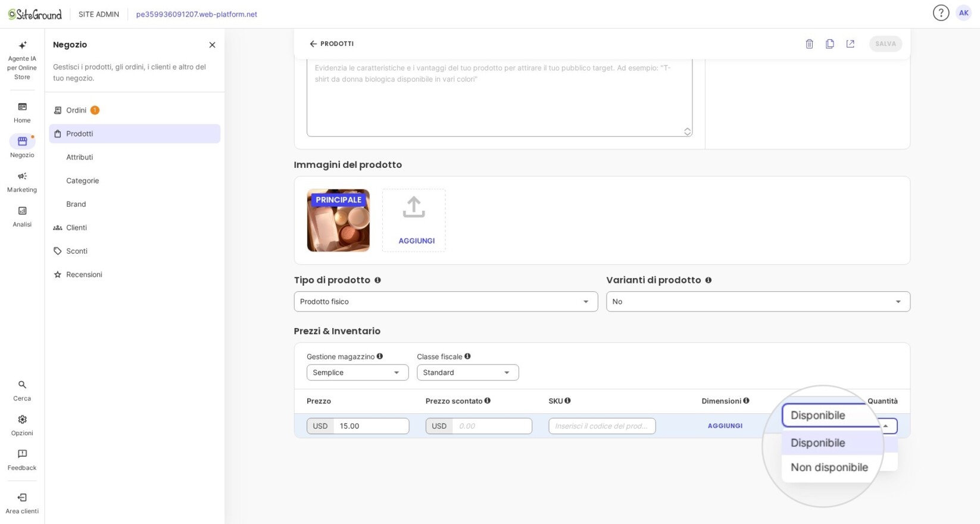Show info for Tipo di prodotto
This screenshot has width=980, height=524.
(377, 280)
